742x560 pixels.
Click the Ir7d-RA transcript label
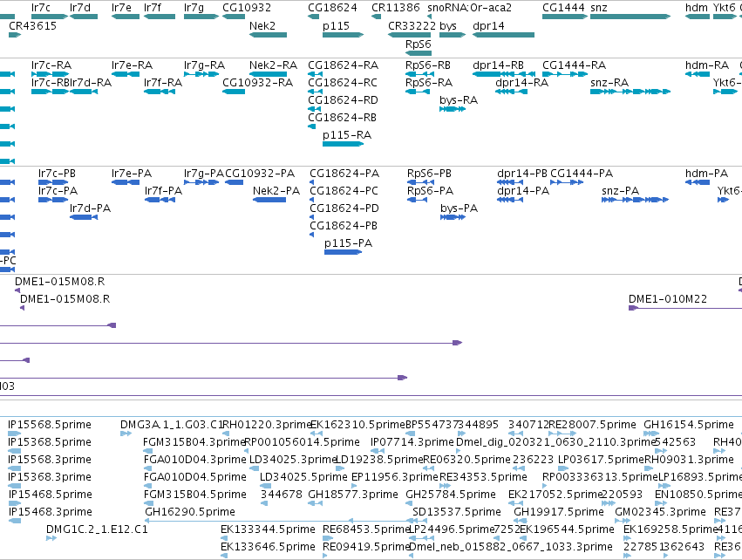pos(91,82)
